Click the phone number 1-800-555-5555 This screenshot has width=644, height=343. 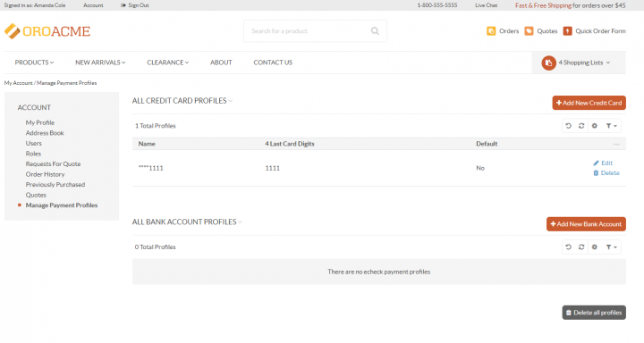(x=437, y=5)
